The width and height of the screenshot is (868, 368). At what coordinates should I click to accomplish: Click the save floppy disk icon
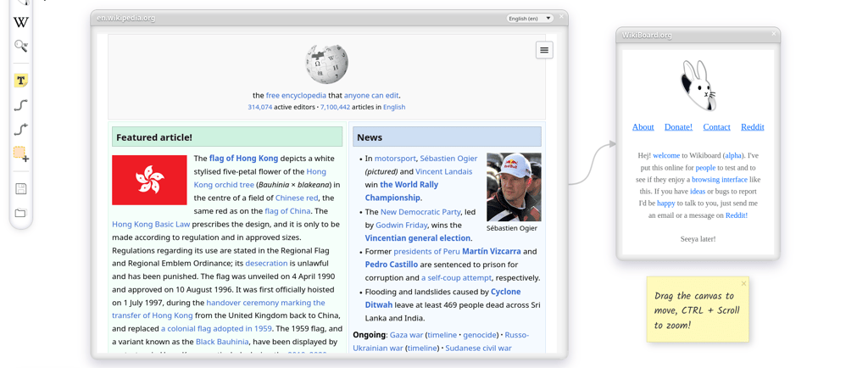tap(21, 189)
